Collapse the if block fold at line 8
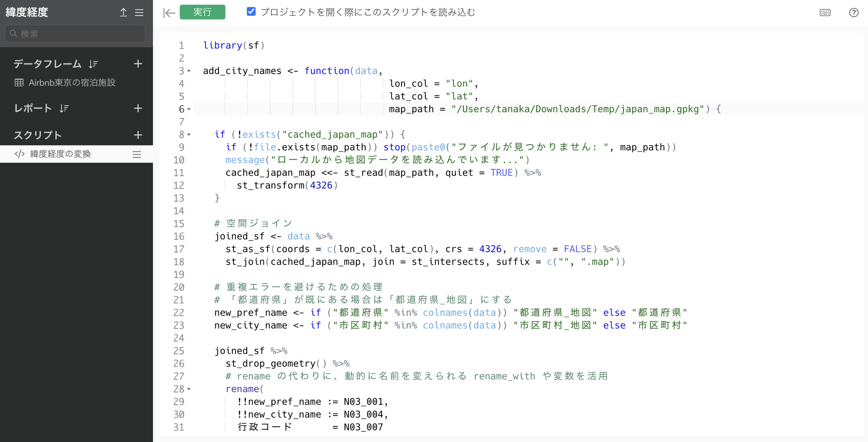This screenshot has width=868, height=442. tap(189, 135)
